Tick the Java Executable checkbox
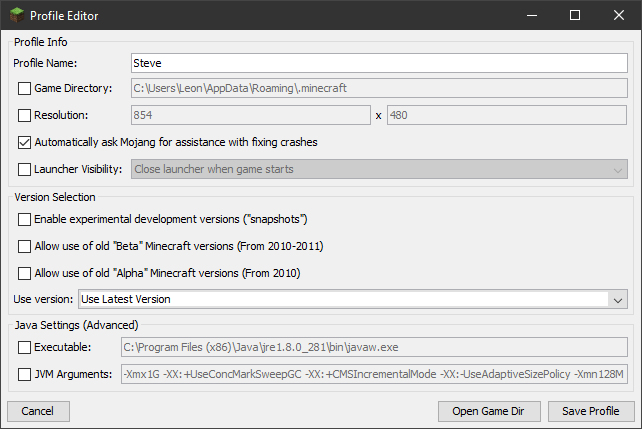Viewport: 642px width, 429px height. (x=25, y=347)
